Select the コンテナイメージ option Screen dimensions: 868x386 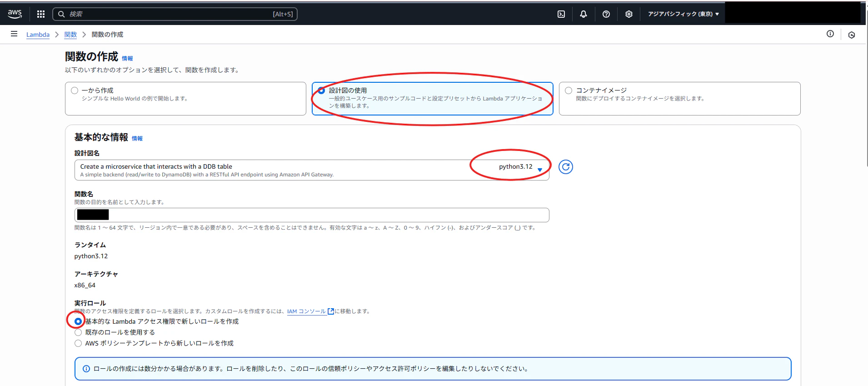pyautogui.click(x=680, y=99)
